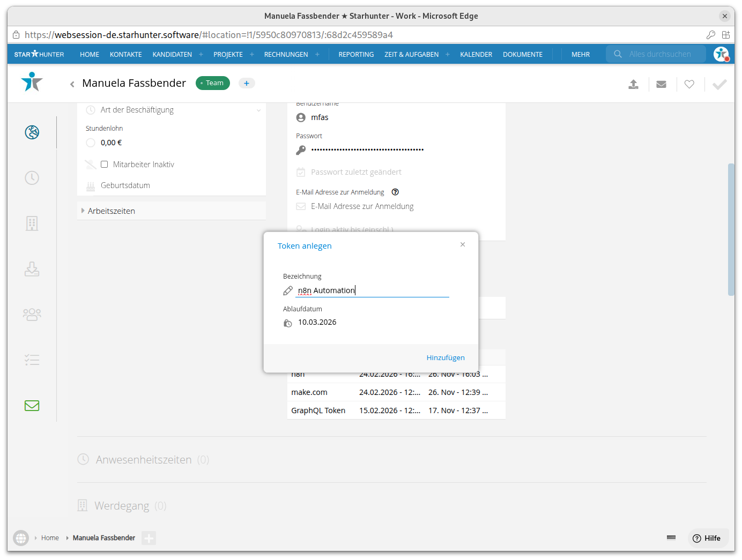
Task: Open the MEHR menu
Action: click(x=581, y=55)
